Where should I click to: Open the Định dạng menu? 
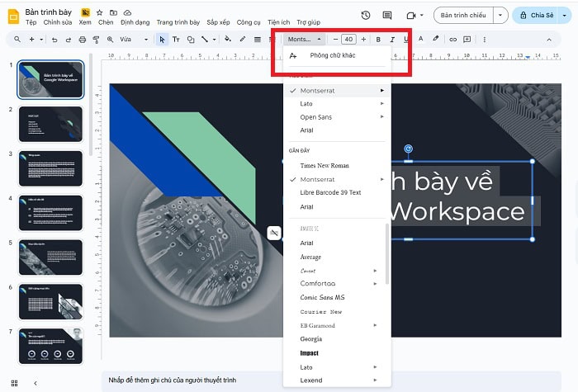click(x=135, y=22)
